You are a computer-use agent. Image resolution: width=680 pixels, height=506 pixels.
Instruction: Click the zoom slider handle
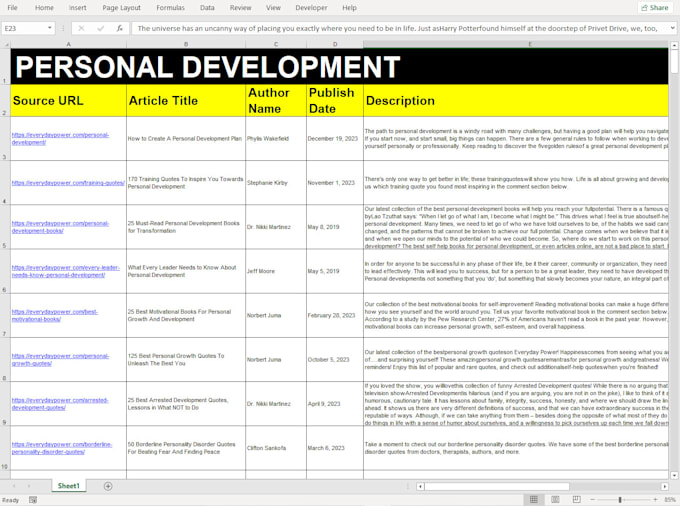click(x=620, y=499)
